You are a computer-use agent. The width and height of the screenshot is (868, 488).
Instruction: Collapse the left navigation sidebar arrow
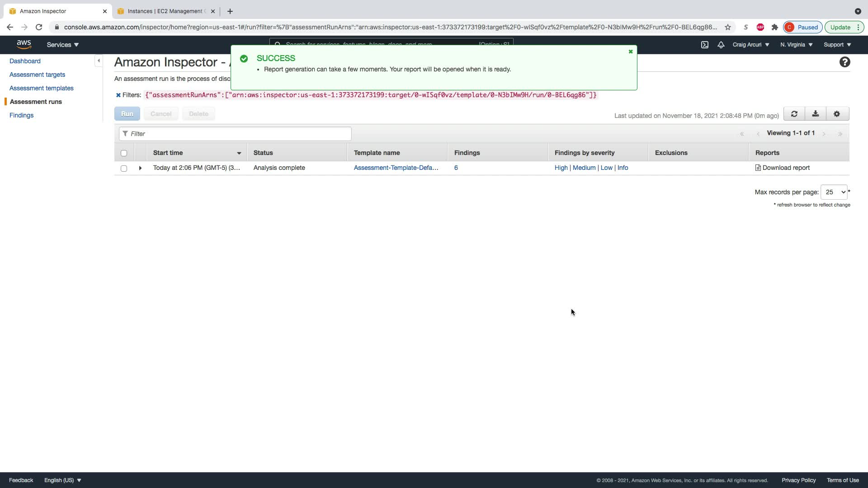(99, 61)
